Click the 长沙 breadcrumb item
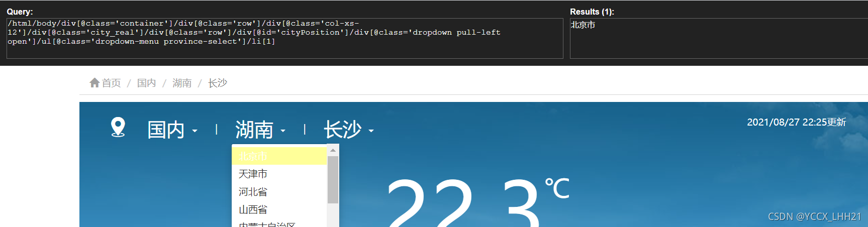 tap(218, 83)
